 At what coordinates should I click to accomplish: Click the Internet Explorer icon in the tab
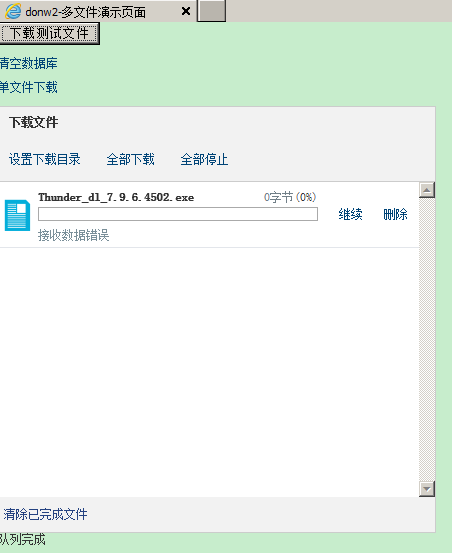[13, 11]
